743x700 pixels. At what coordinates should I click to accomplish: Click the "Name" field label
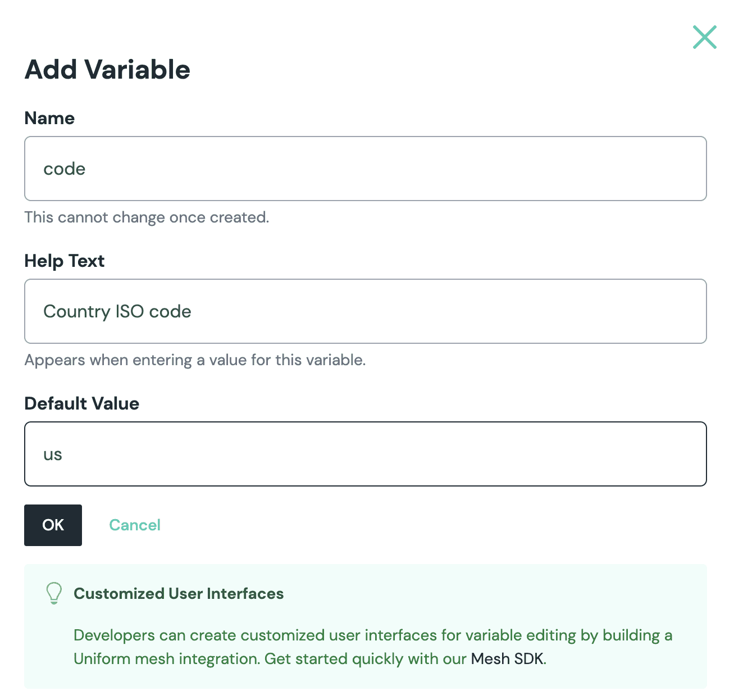49,118
